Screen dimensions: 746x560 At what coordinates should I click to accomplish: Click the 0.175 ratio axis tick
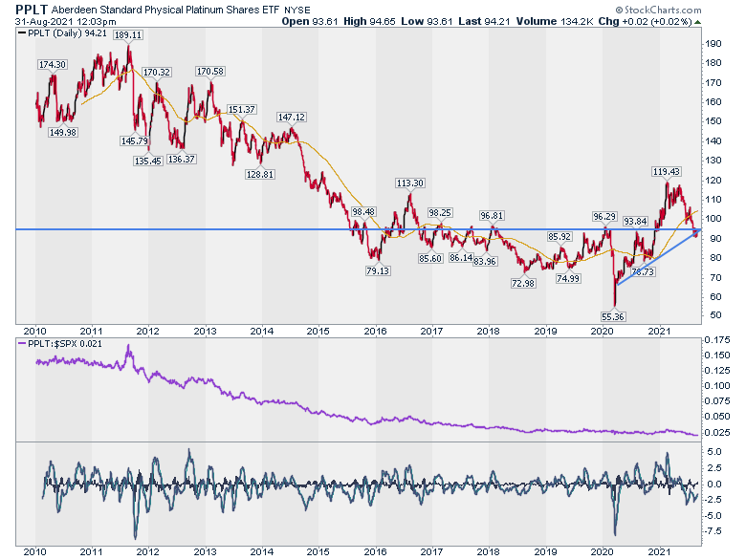click(x=717, y=340)
